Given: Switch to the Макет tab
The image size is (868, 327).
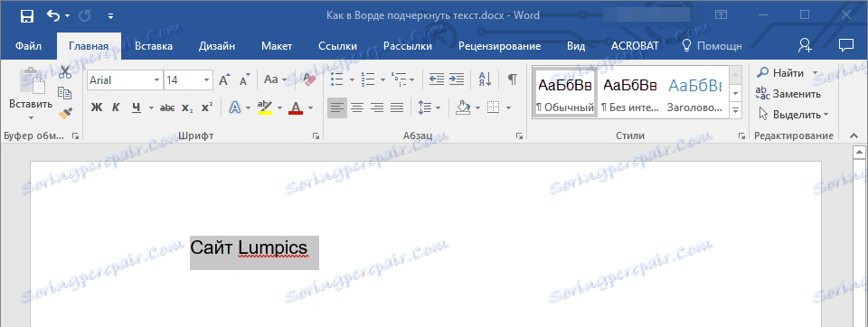Looking at the screenshot, I should (277, 46).
